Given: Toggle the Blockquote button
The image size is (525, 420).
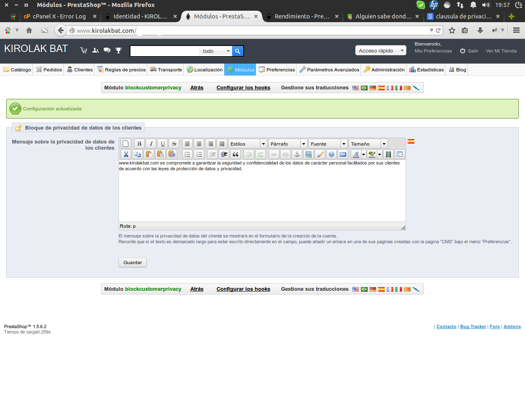Looking at the screenshot, I should coord(235,154).
